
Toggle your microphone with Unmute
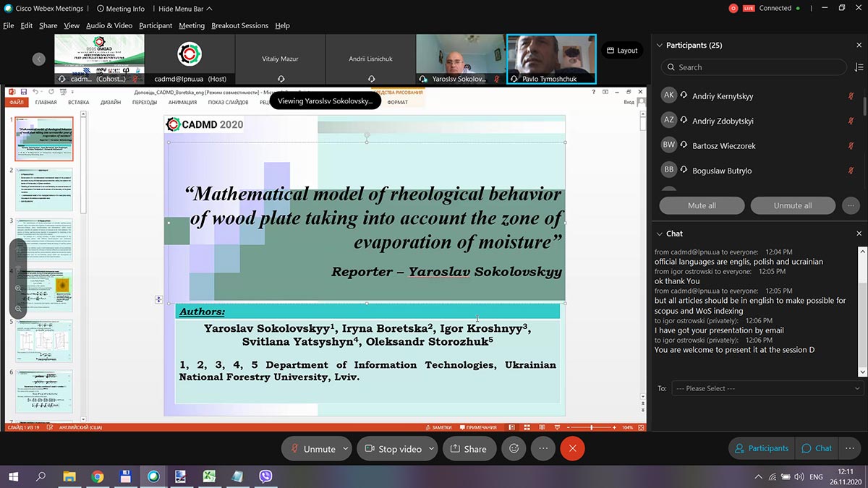312,448
